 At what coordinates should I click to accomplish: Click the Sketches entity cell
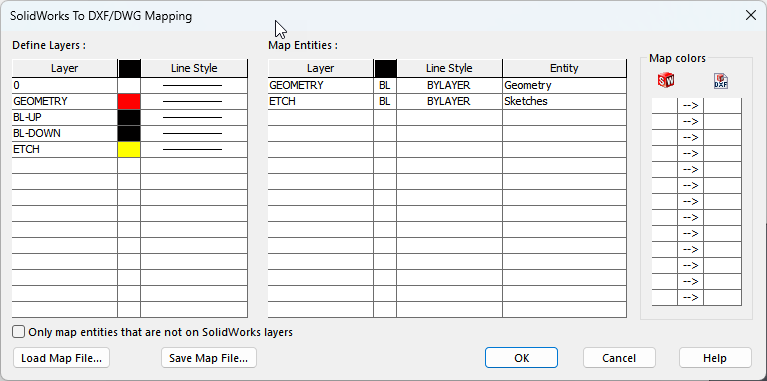[x=564, y=101]
